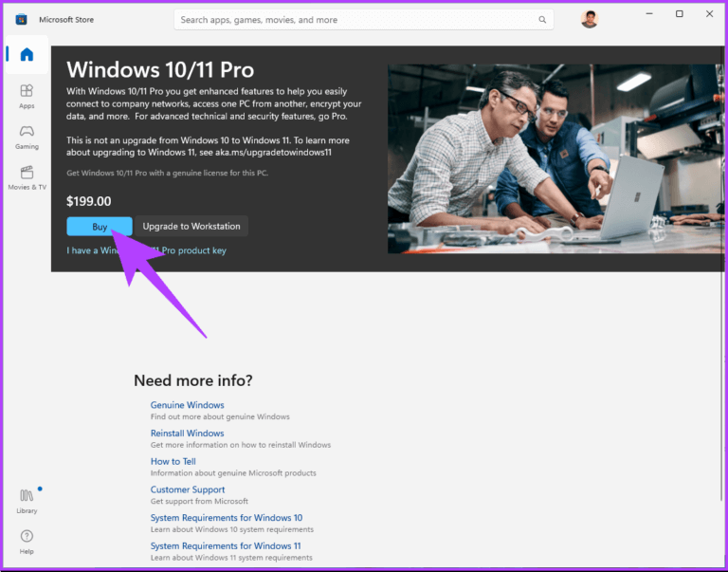Screen dimensions: 728x572
Task: Open the How to Tell link
Action: click(173, 461)
